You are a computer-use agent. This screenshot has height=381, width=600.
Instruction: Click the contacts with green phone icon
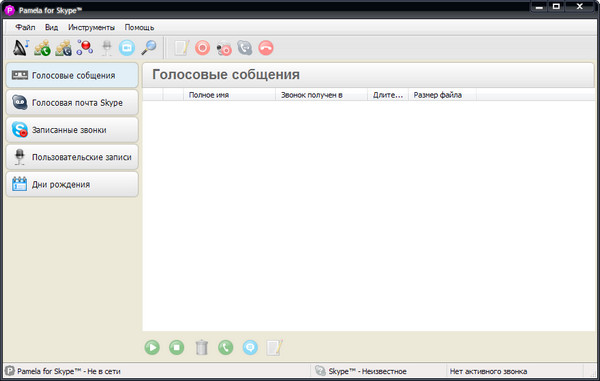42,48
